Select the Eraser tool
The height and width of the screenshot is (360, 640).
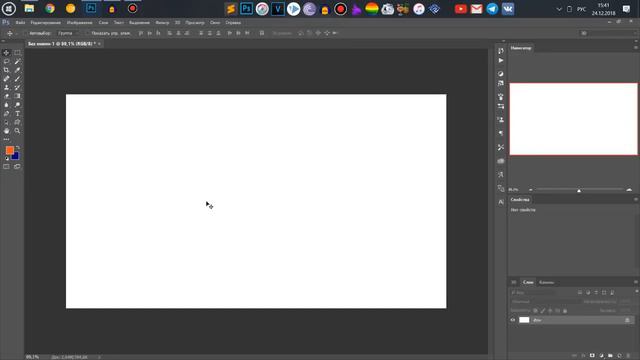pyautogui.click(x=6, y=96)
